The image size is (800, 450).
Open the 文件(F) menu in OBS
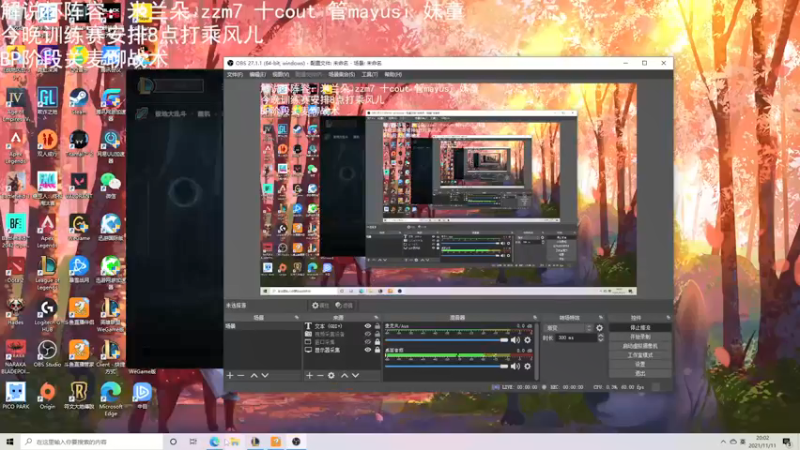point(235,74)
